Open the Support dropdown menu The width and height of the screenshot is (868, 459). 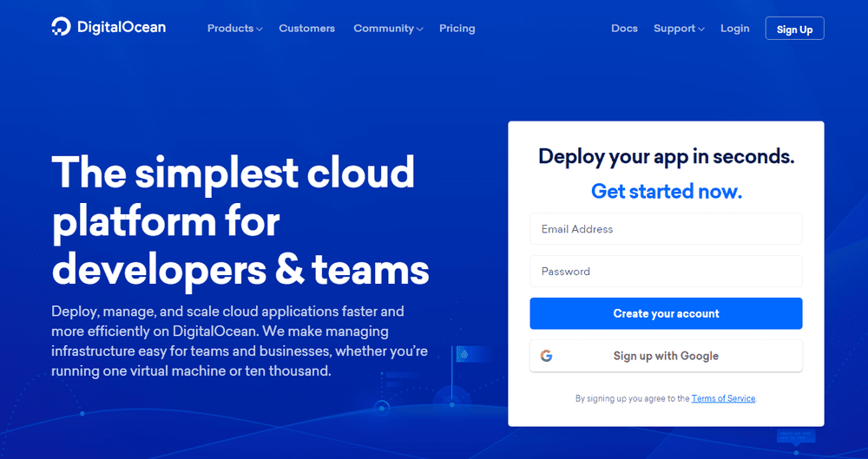pyautogui.click(x=679, y=29)
